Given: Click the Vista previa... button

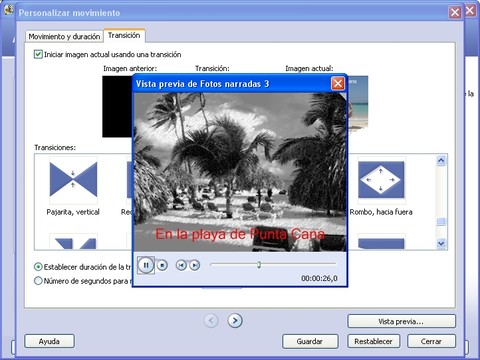Looking at the screenshot, I should click(401, 321).
